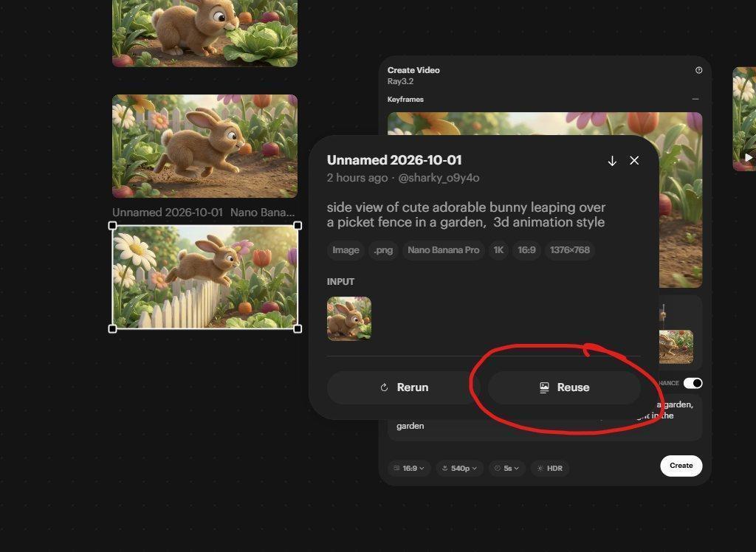This screenshot has width=756, height=552.
Task: Click the Unnamed 2026-10-01 Nano Bana... canvas label
Action: click(x=203, y=212)
